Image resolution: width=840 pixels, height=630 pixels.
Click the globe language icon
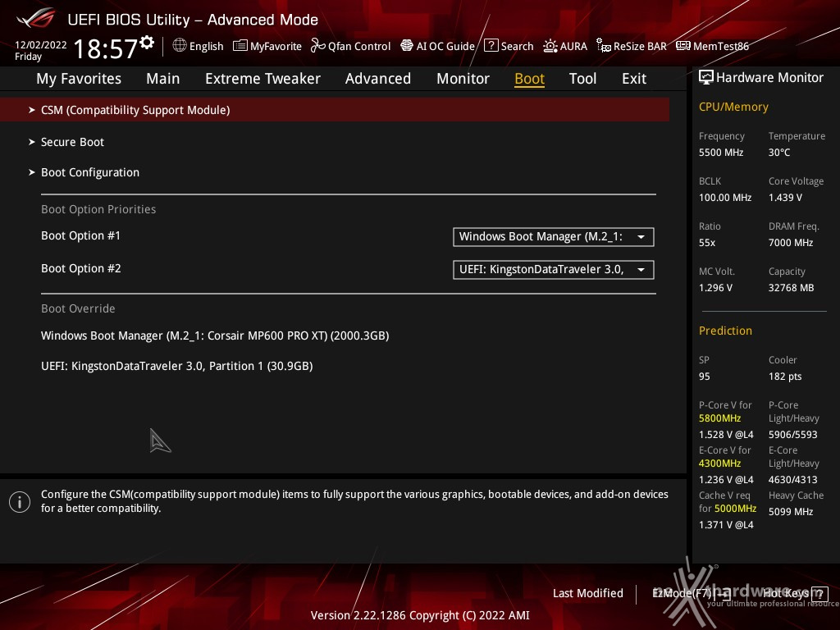180,46
